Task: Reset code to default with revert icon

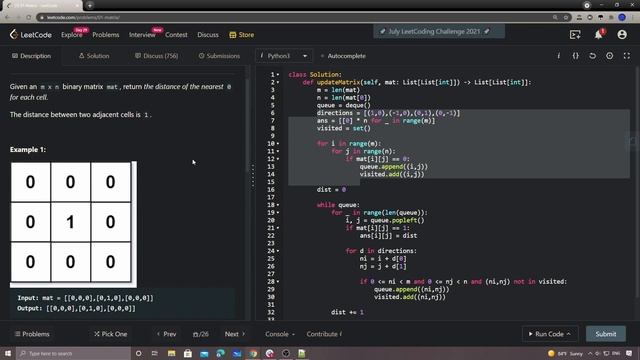Action: pyautogui.click(x=592, y=56)
